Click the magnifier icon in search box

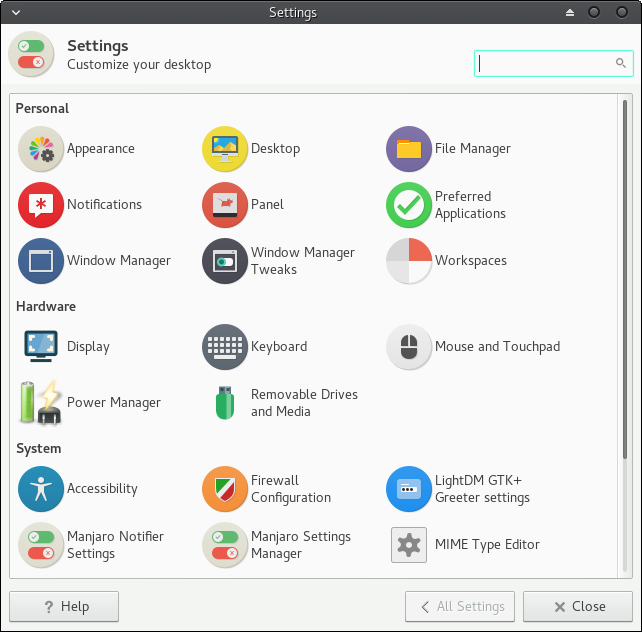[x=620, y=63]
